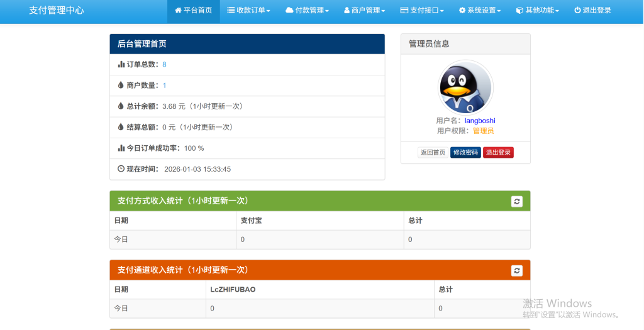Open the order total link 8
The image size is (644, 330).
pos(164,65)
